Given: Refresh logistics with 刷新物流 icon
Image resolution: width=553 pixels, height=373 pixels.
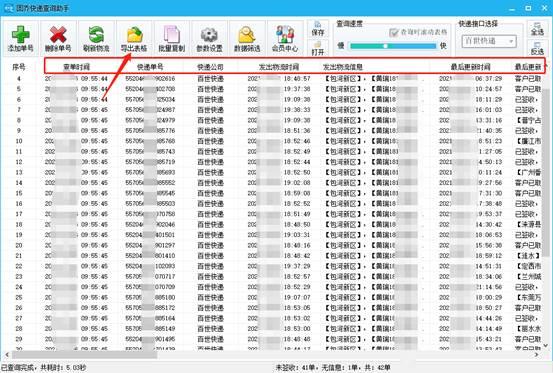Looking at the screenshot, I should pyautogui.click(x=96, y=38).
